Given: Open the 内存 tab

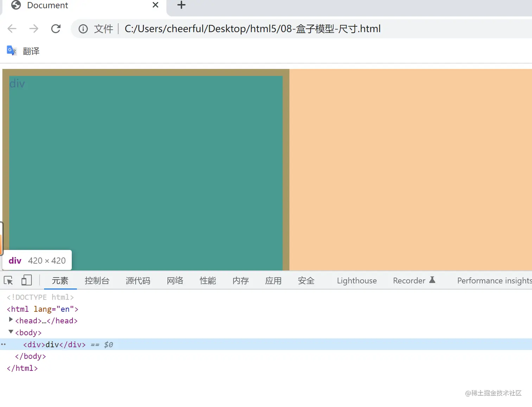Looking at the screenshot, I should [240, 280].
